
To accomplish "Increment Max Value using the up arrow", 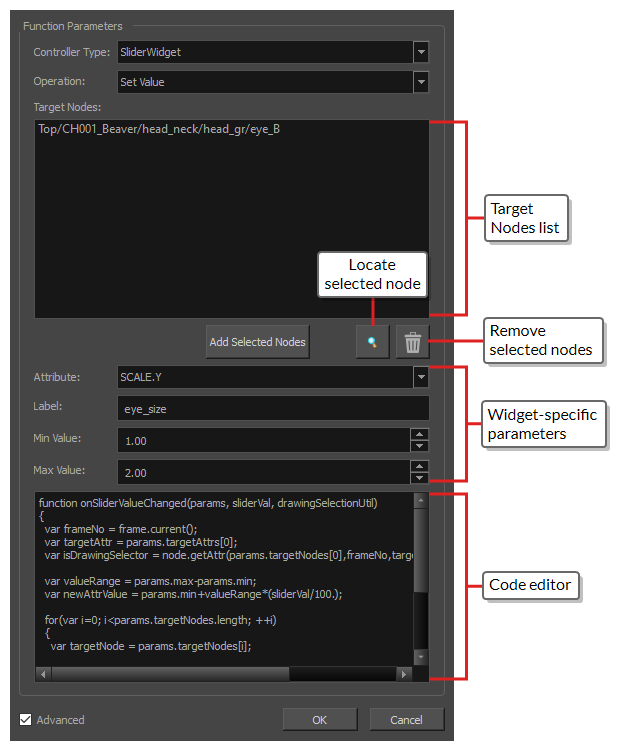I will 420,466.
